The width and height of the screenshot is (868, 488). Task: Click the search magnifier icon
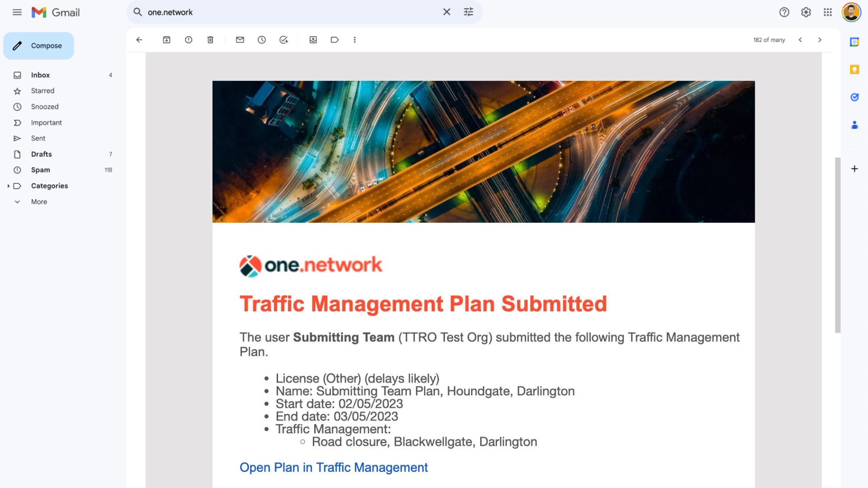[x=138, y=12]
